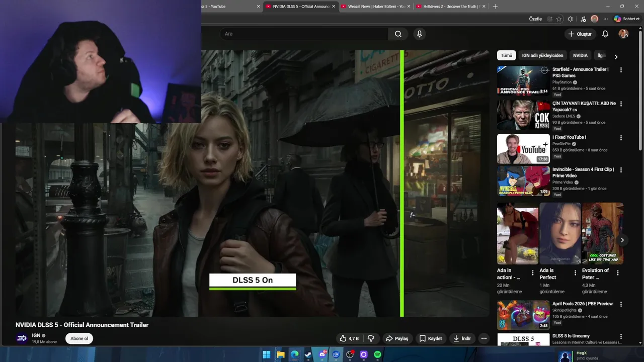Open Ada is Perfect short thumbnail
The height and width of the screenshot is (362, 644).
(560, 233)
